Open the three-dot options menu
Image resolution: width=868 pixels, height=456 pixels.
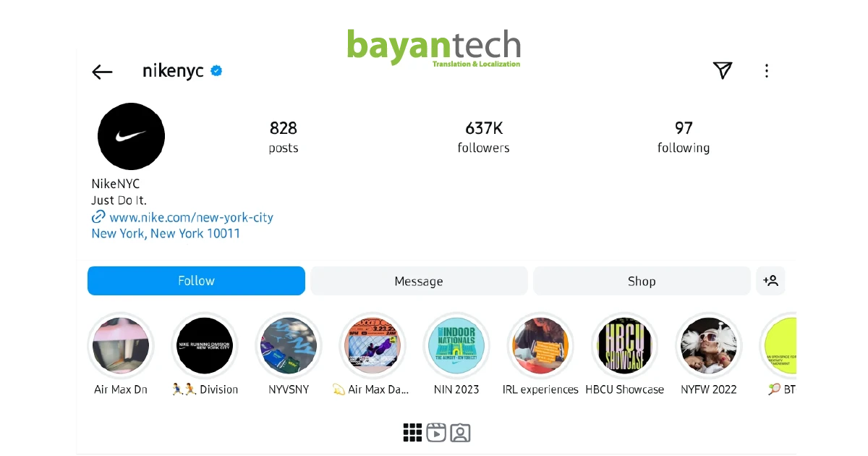click(x=767, y=71)
